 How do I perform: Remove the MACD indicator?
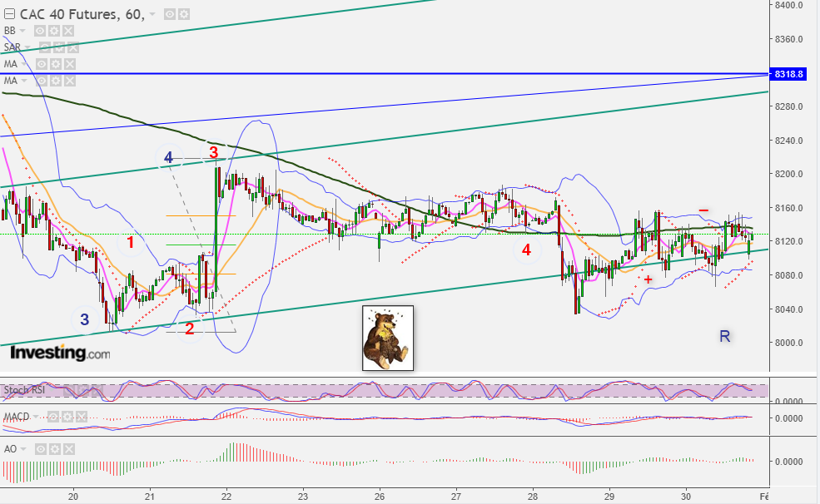(x=82, y=416)
